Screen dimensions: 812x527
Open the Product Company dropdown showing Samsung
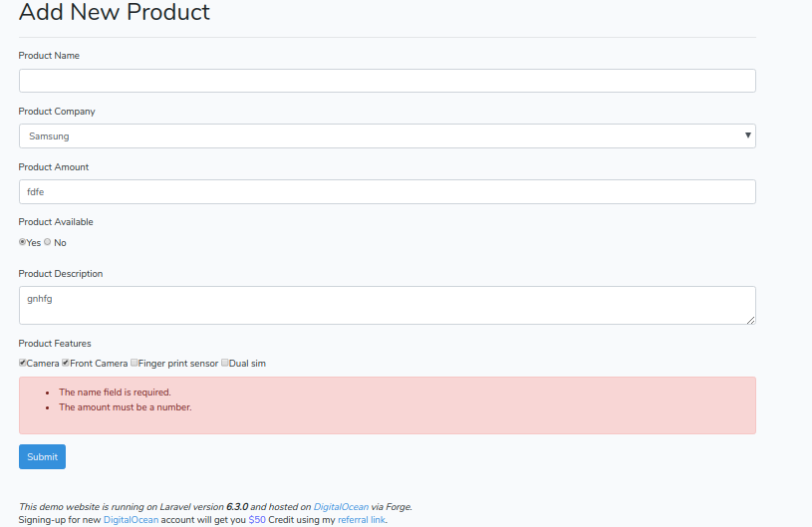(x=387, y=135)
